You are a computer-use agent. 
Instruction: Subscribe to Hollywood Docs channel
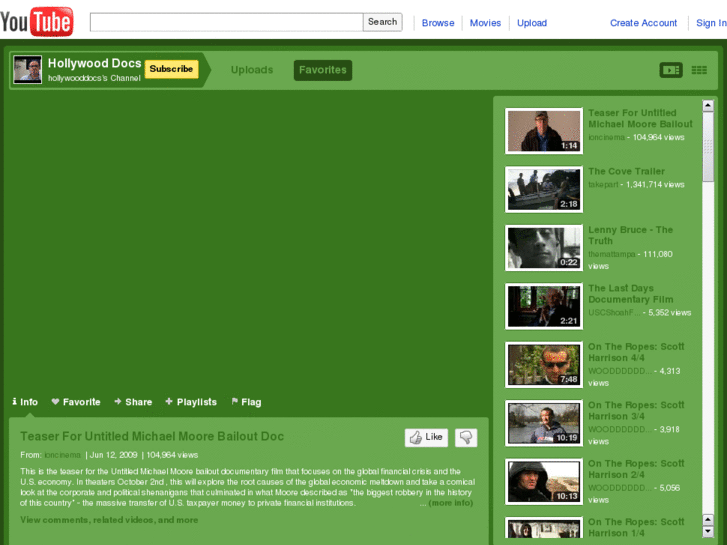tap(171, 69)
